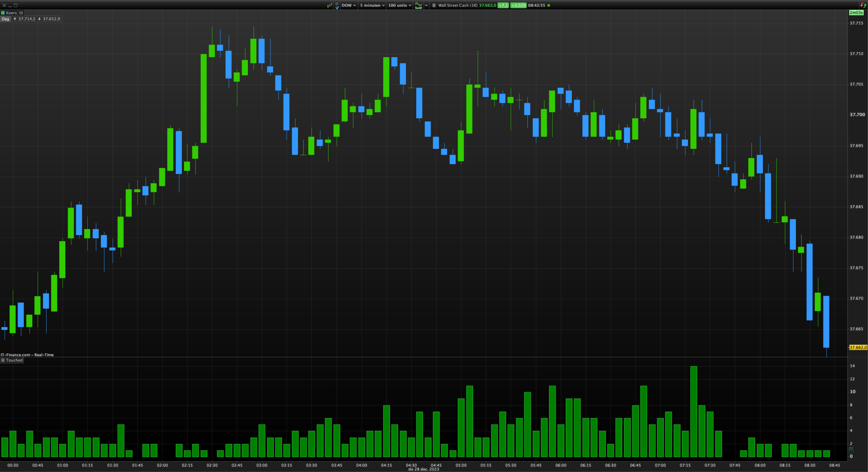Open the Touched indicator panel label
The height and width of the screenshot is (472, 868).
tap(14, 360)
